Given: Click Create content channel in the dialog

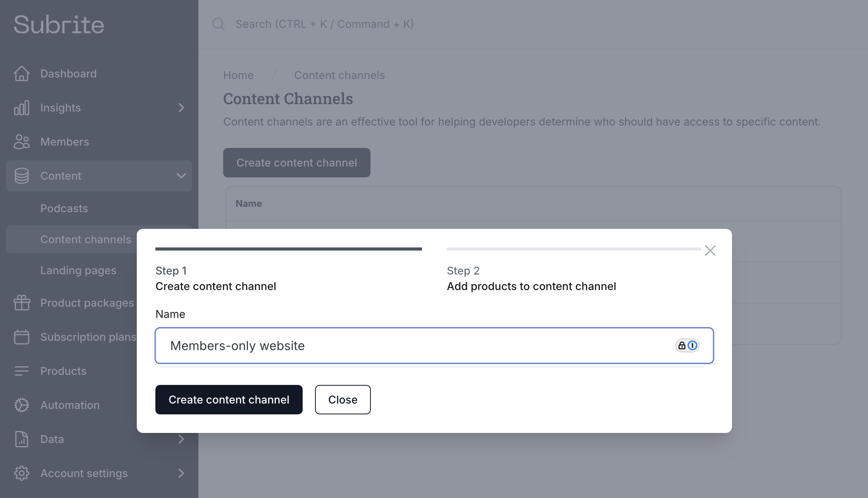Looking at the screenshot, I should [x=229, y=400].
